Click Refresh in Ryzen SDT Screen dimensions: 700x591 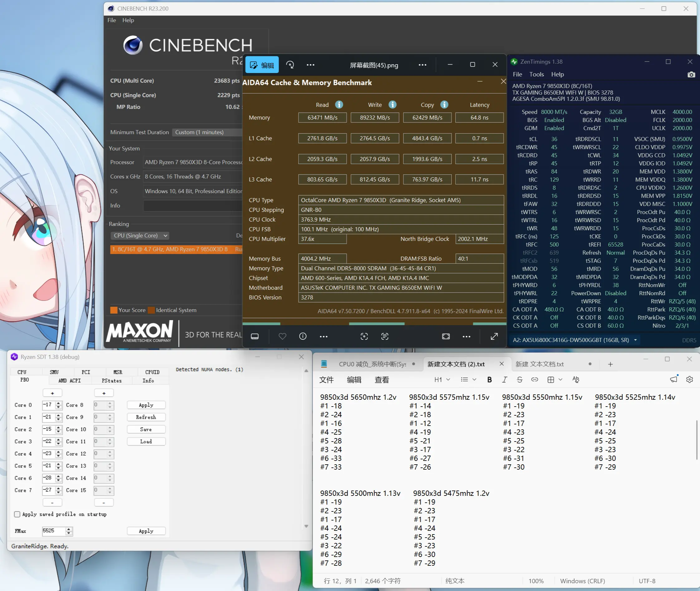[146, 417]
